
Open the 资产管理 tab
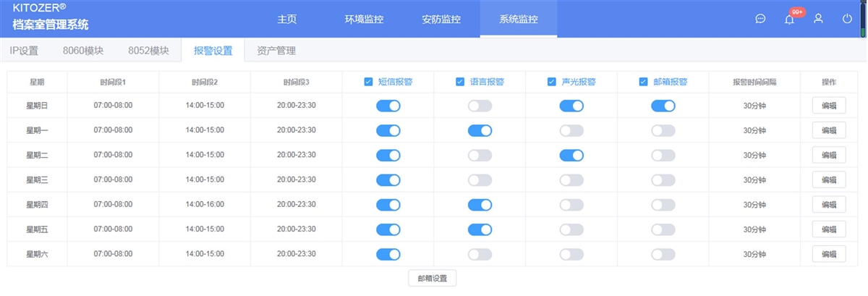point(276,51)
